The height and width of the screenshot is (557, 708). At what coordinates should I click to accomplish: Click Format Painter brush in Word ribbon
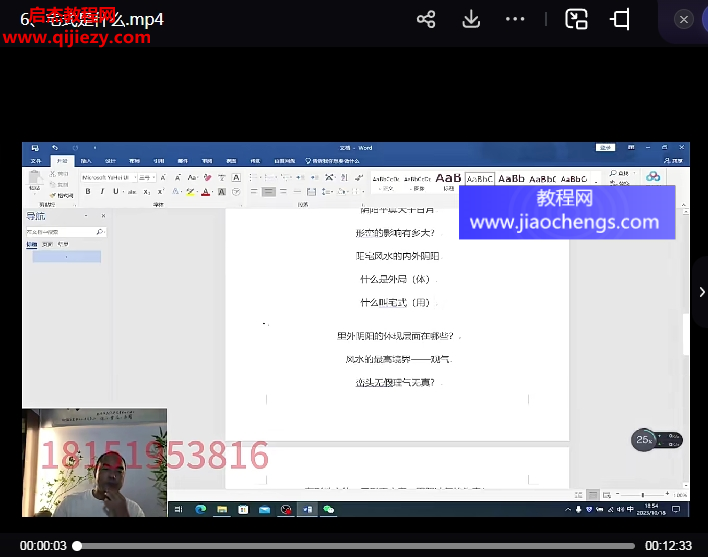coord(53,195)
